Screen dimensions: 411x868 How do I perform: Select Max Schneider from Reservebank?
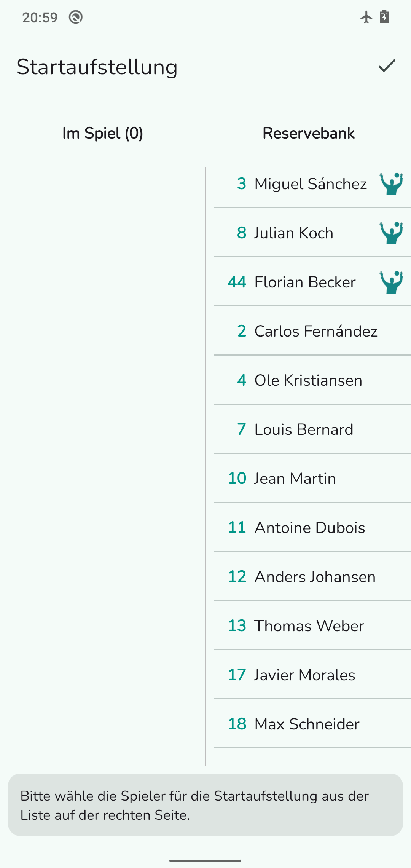point(294,724)
